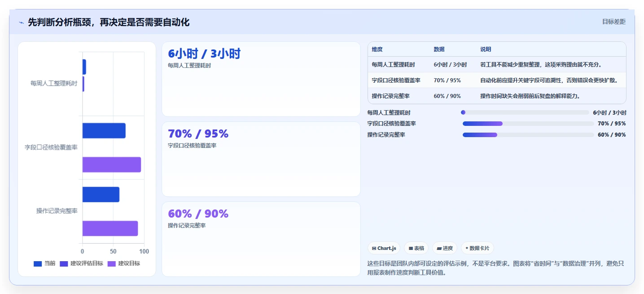Viewport: 644px width, 294px height.
Task: Click the 进度 chip with progress icon
Action: [445, 248]
